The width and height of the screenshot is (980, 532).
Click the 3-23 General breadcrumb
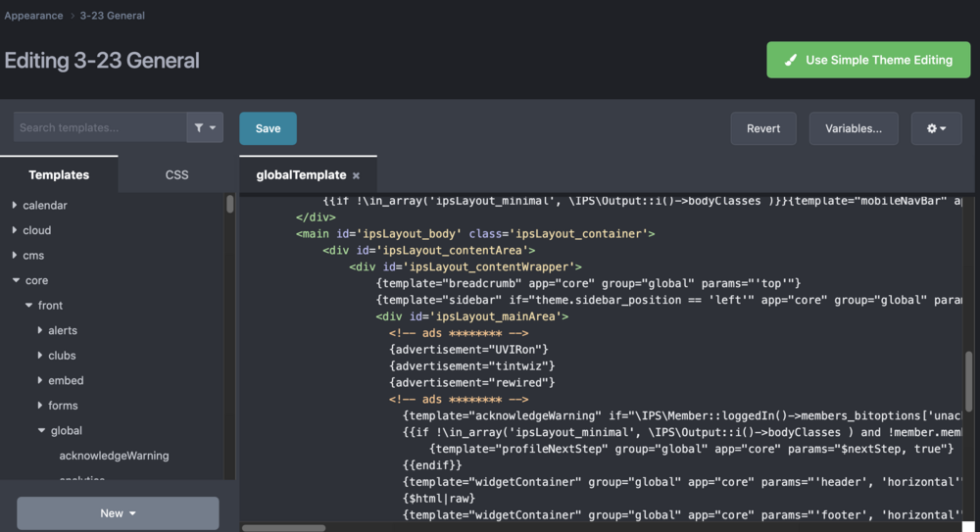click(x=112, y=16)
